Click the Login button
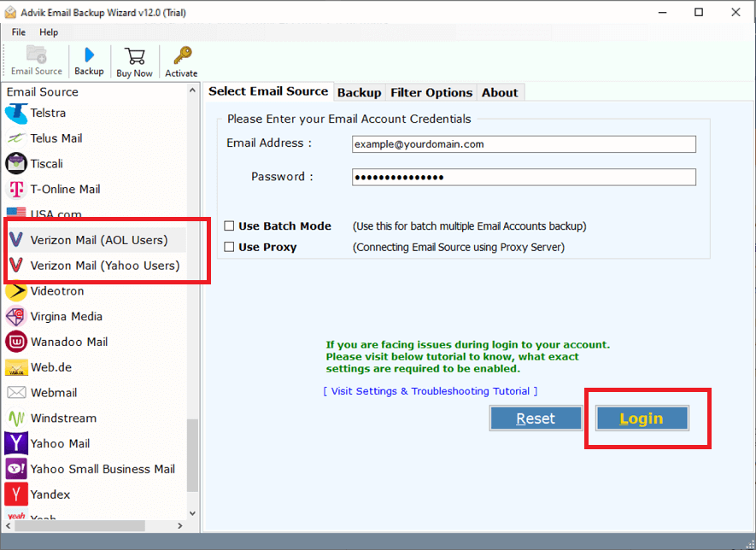Screen dimensions: 756x550 [642, 418]
